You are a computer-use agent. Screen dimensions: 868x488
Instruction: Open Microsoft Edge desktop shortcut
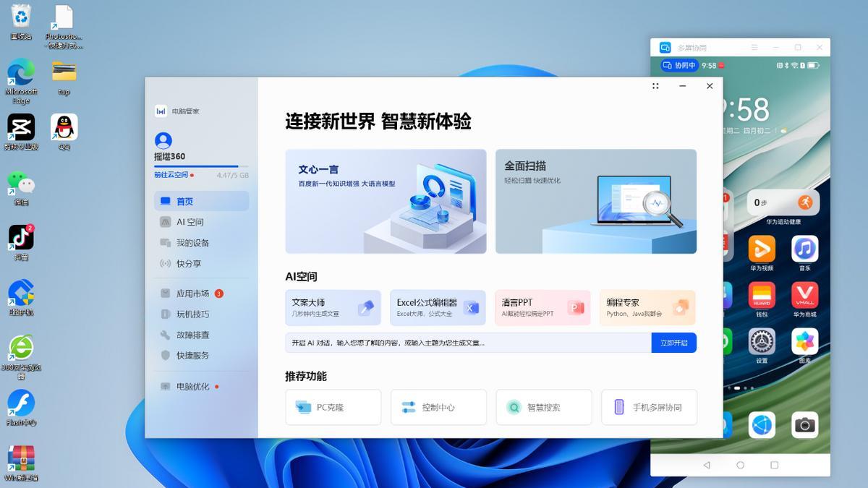[x=21, y=81]
